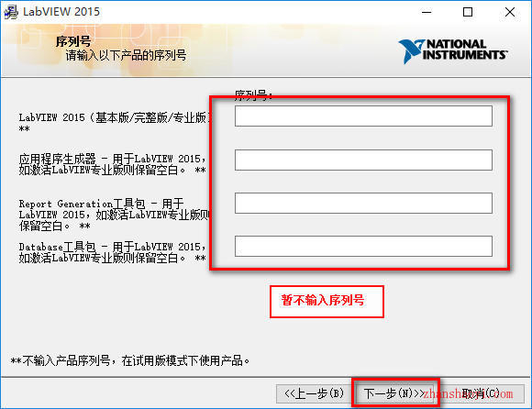Close the LabVIEW 2015 installer window
This screenshot has height=409, width=532.
click(x=510, y=12)
